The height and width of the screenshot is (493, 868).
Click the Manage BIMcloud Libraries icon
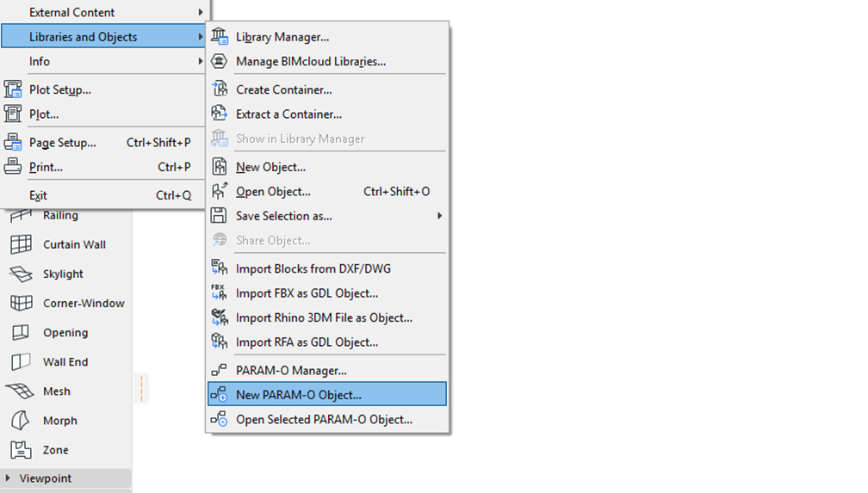point(220,61)
